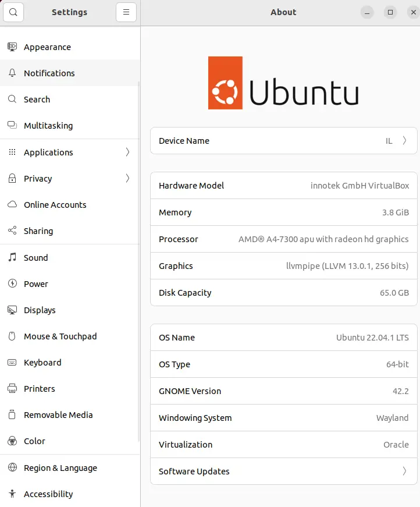This screenshot has width=420, height=507.
Task: Expand the Applications submenu chevron
Action: pyautogui.click(x=127, y=152)
